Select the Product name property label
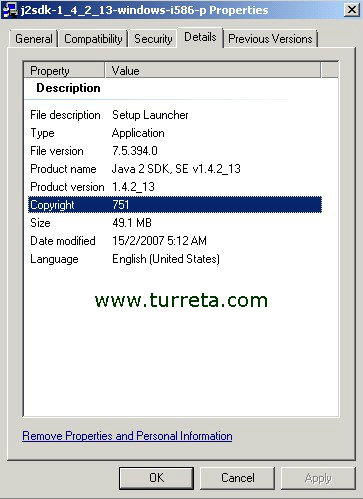The width and height of the screenshot is (363, 499). (63, 169)
